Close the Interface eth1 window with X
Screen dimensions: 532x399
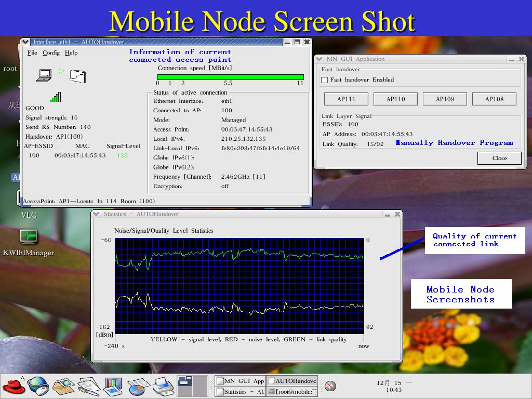click(x=307, y=42)
